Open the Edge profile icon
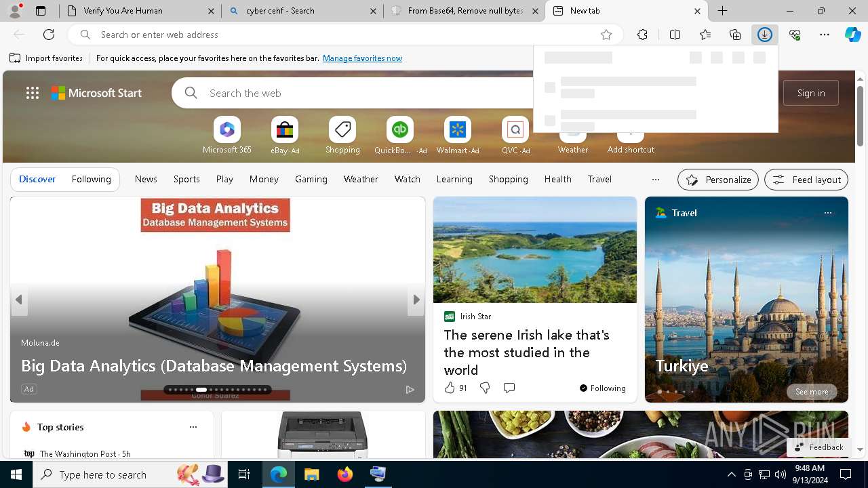 tap(15, 11)
